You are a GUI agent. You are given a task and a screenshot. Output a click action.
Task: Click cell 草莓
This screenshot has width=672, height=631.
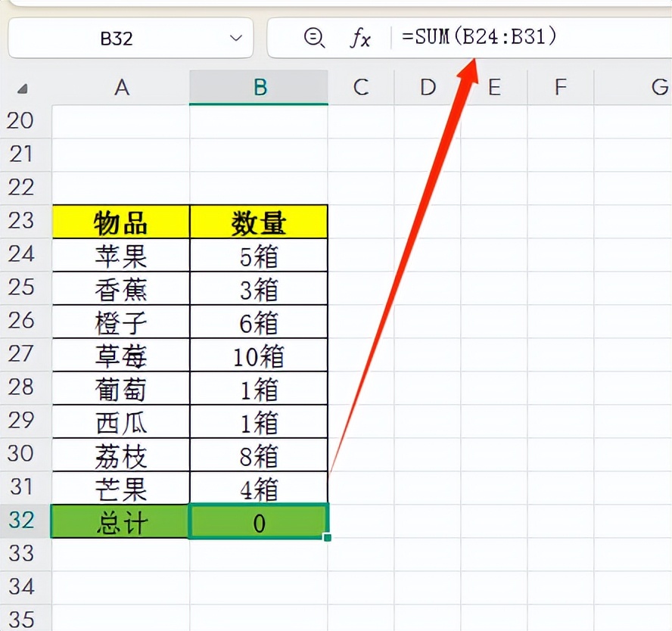pos(121,355)
